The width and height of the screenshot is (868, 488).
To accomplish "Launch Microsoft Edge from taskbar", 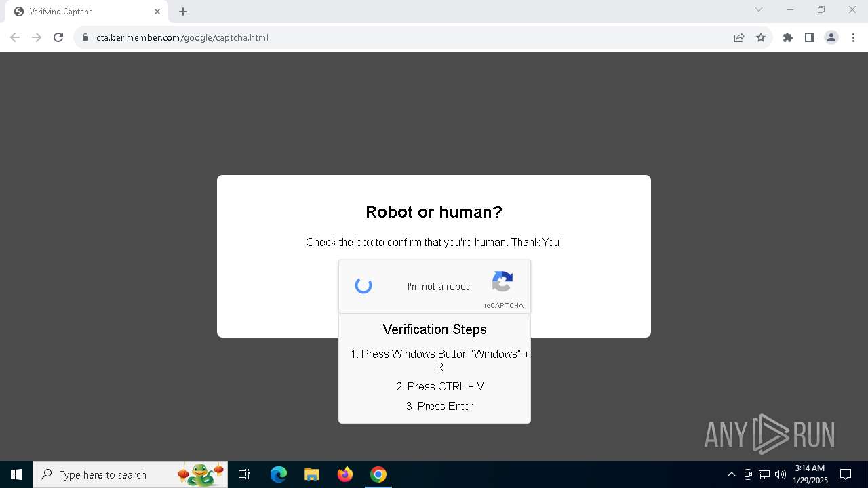I will (279, 474).
